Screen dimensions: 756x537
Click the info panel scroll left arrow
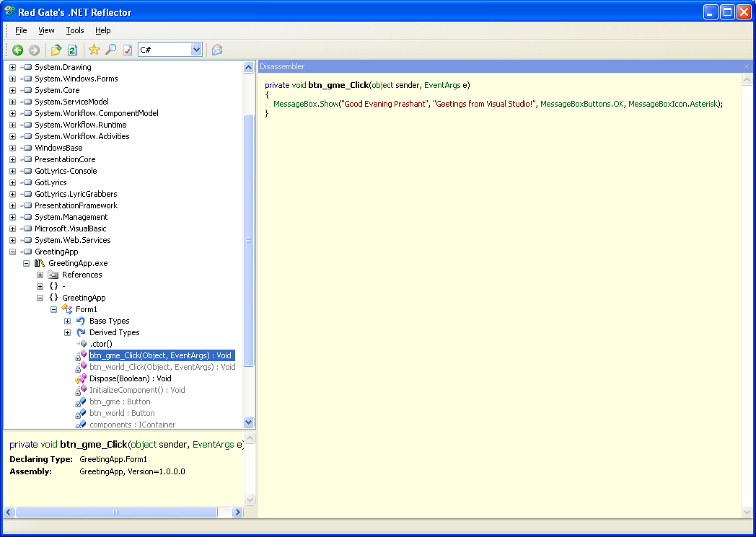click(9, 512)
